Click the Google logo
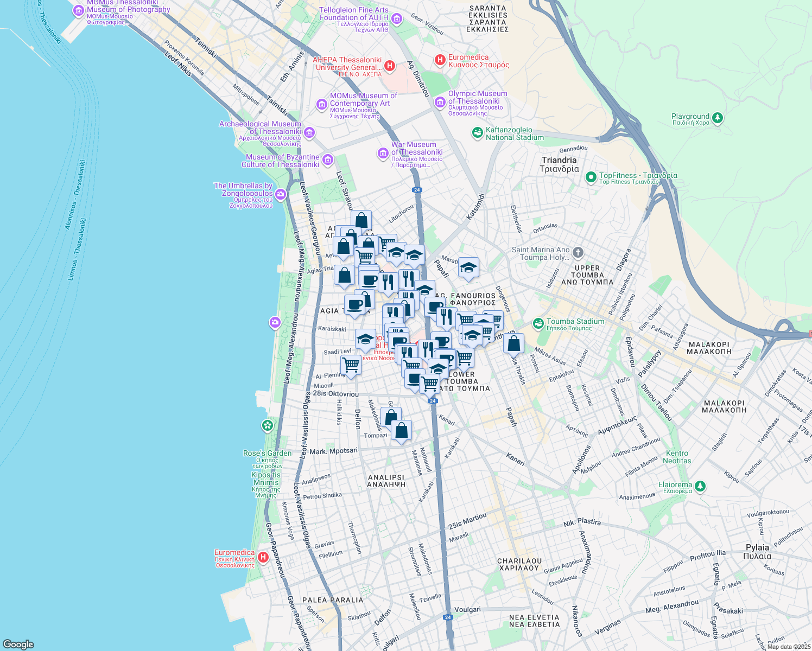812x651 pixels. point(18,643)
